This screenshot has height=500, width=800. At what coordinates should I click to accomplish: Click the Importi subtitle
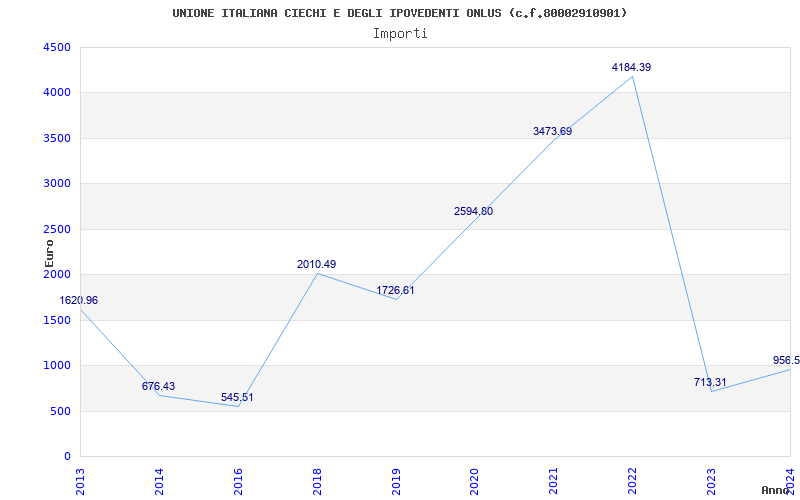(x=400, y=34)
